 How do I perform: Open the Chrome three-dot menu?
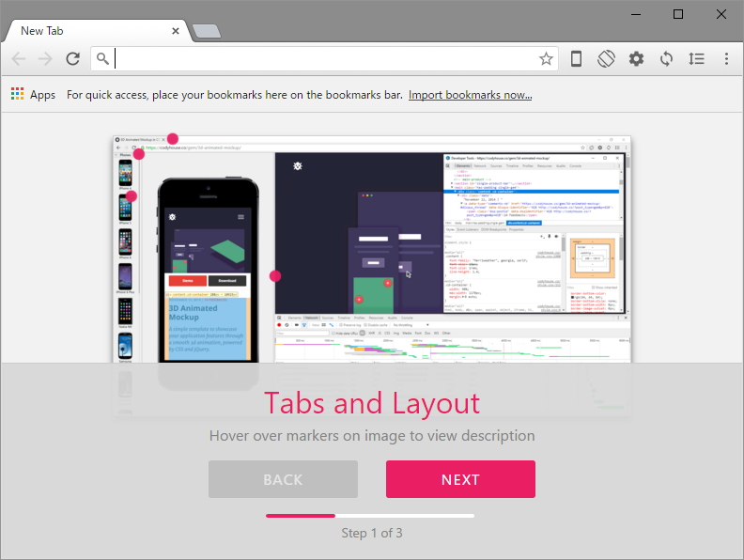(726, 59)
